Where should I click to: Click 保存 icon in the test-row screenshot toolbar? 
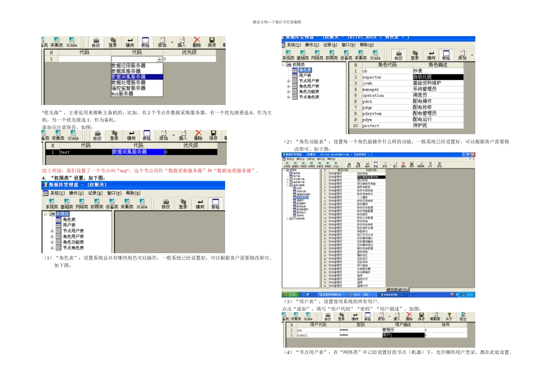[x=213, y=135]
